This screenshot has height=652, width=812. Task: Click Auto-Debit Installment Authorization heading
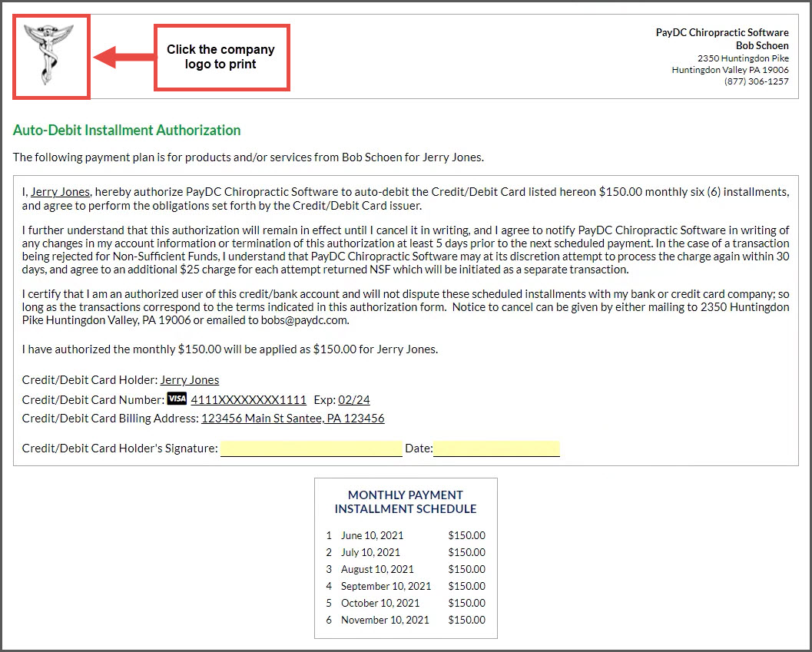127,130
